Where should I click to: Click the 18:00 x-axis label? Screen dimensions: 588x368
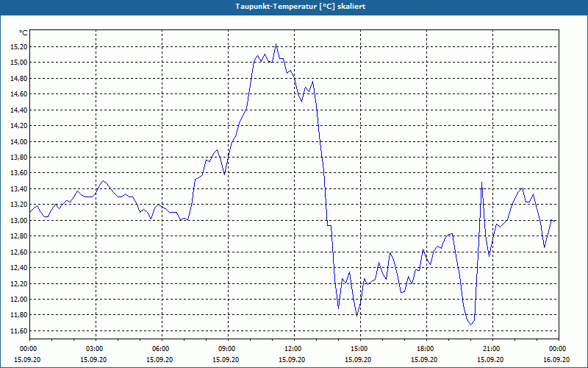coord(426,349)
